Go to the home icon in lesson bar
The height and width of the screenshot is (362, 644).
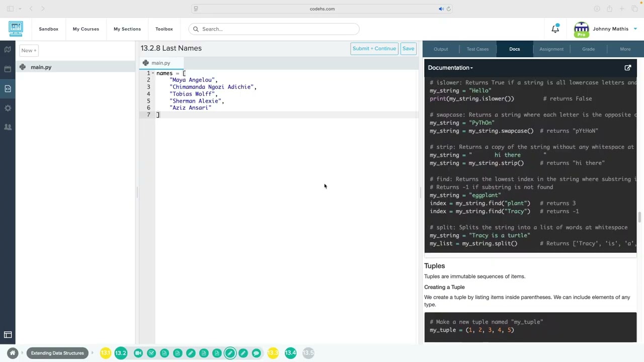[13, 353]
